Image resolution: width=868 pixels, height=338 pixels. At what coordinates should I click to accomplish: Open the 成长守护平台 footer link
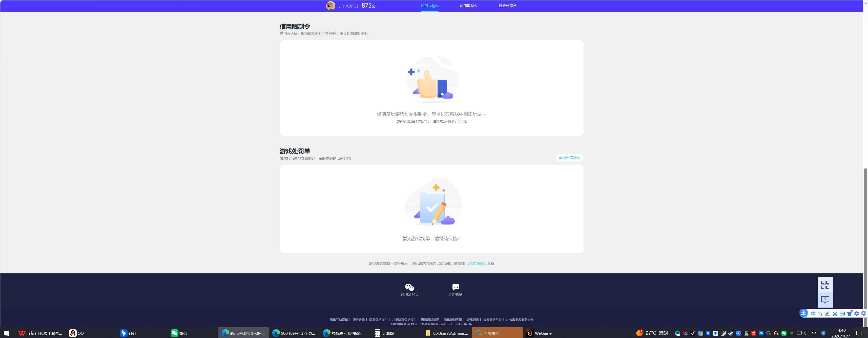pos(492,320)
